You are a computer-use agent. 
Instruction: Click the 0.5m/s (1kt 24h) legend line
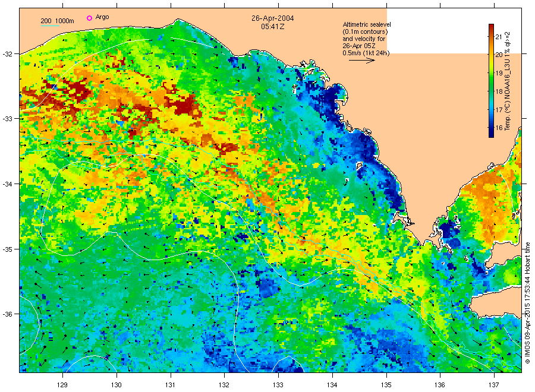pyautogui.click(x=366, y=53)
